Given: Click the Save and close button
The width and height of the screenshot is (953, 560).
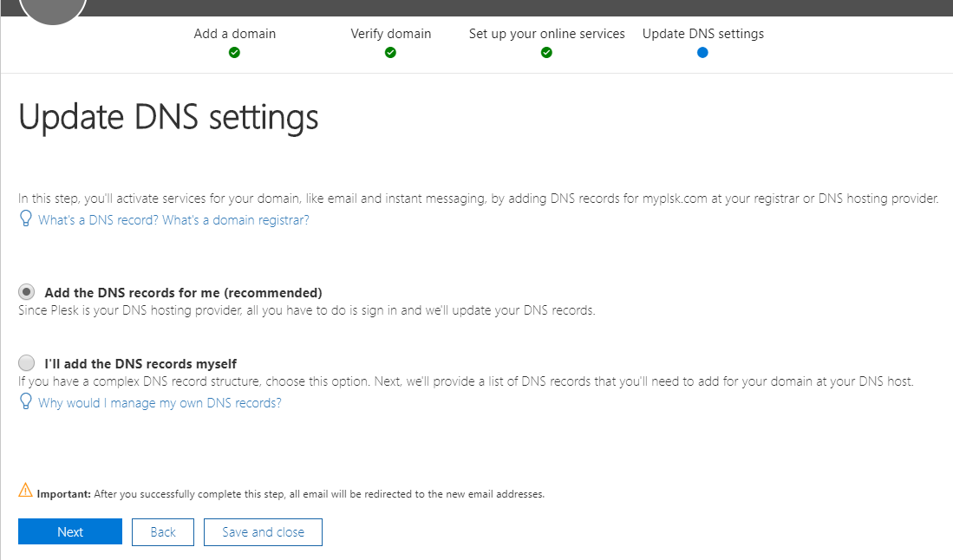Looking at the screenshot, I should 263,532.
